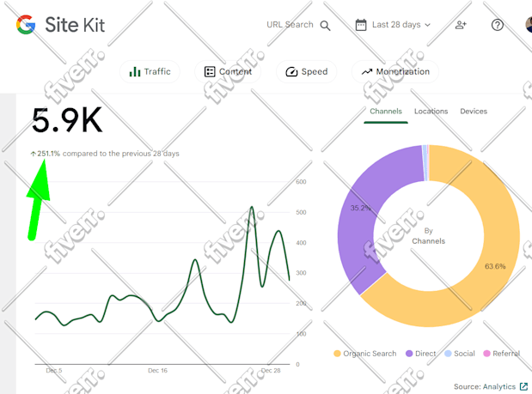This screenshot has height=394, width=532.
Task: Jump to the Traffic section
Action: (x=150, y=71)
